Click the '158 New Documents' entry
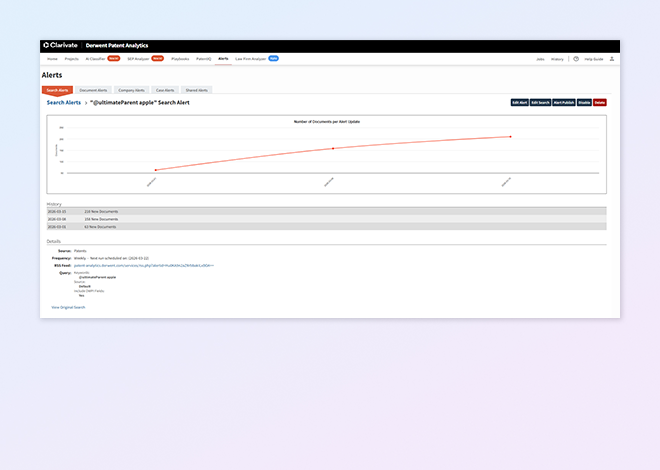This screenshot has width=660, height=470. click(x=101, y=219)
